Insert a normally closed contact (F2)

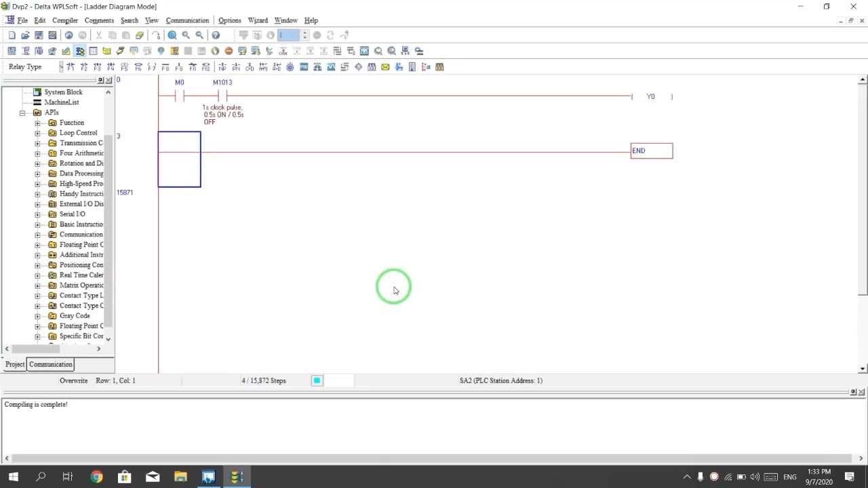[x=84, y=66]
